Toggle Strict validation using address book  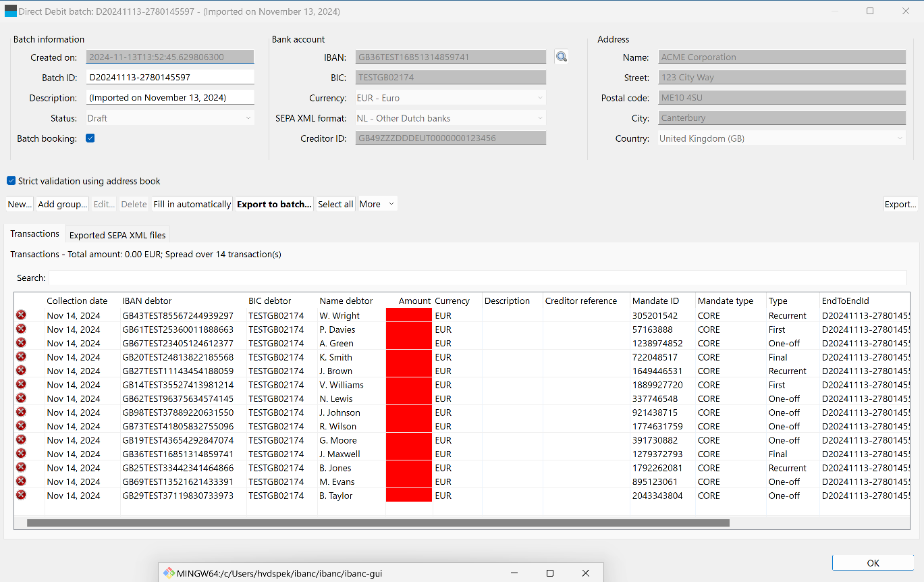click(x=11, y=181)
